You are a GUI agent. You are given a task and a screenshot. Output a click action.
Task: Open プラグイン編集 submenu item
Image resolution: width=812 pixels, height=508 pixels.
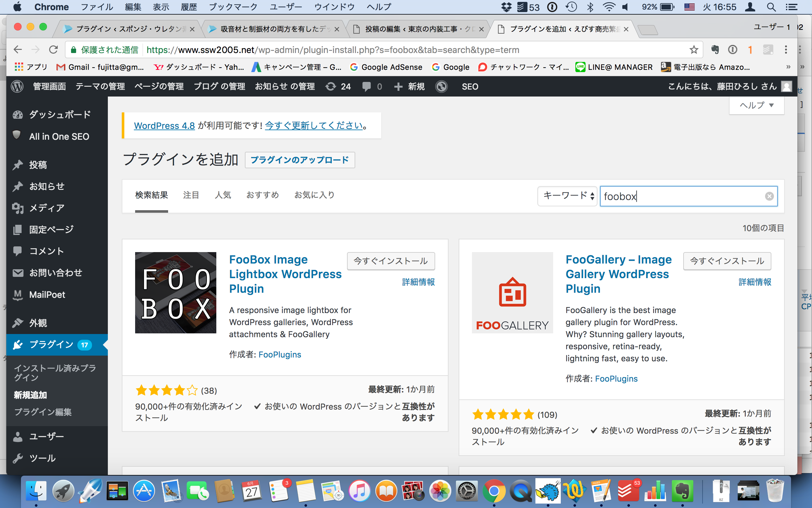tap(43, 412)
